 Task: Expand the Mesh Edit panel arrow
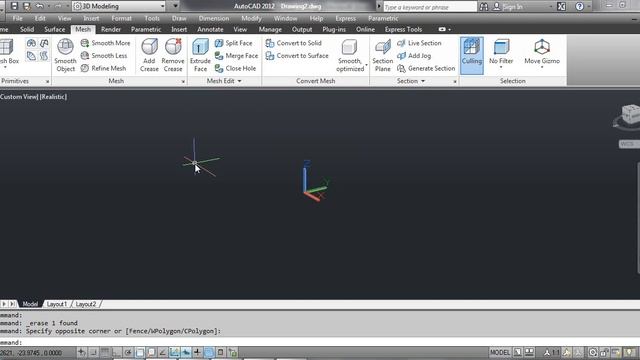(x=240, y=81)
